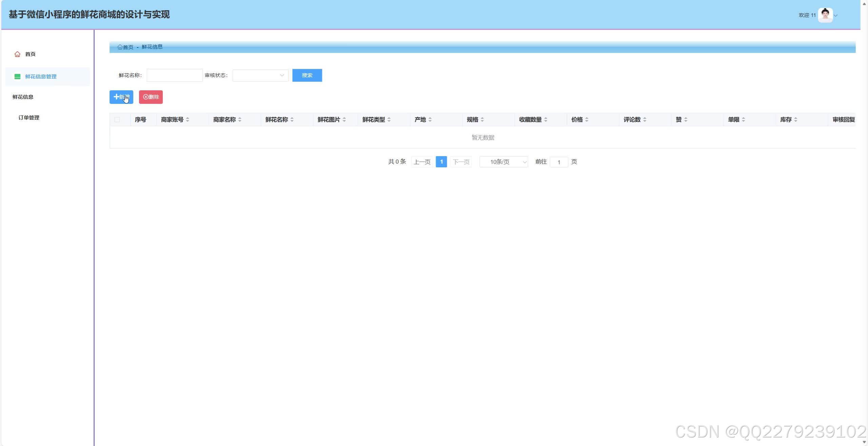The image size is (868, 446).
Task: Open 订单管理 menu item
Action: click(29, 118)
